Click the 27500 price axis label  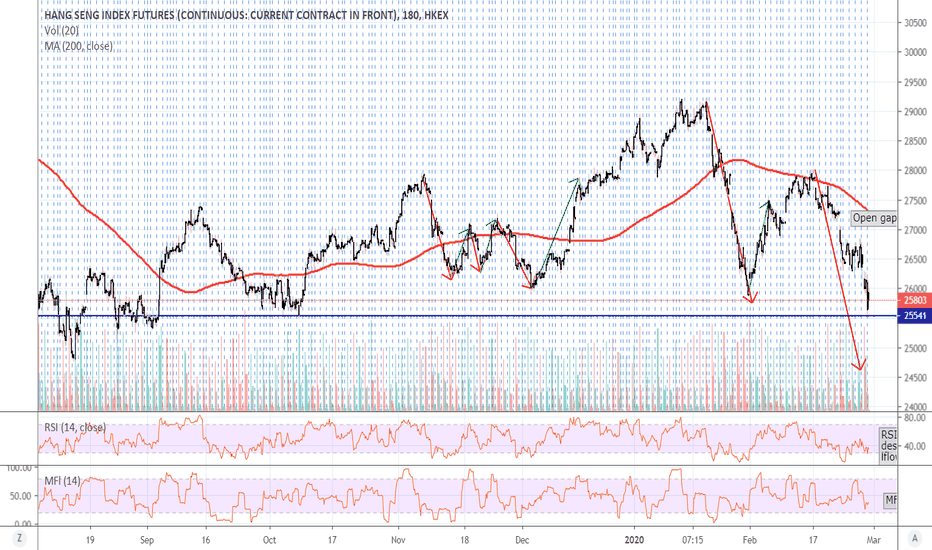[915, 200]
